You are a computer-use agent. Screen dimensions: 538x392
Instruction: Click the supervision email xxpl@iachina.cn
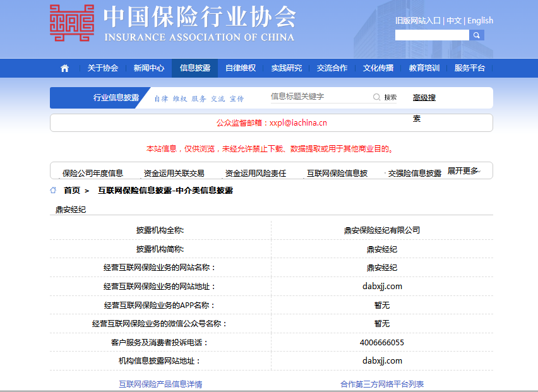tap(298, 123)
